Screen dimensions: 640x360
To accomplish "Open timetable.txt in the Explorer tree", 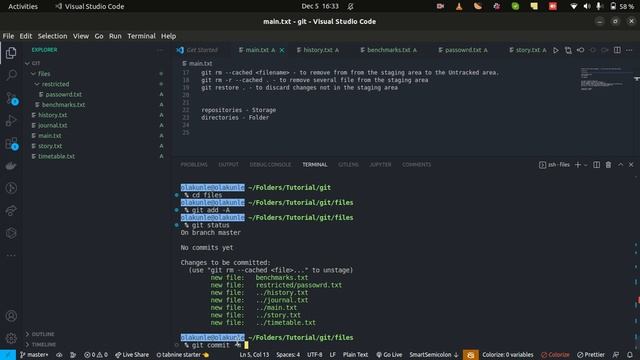I will tap(56, 156).
